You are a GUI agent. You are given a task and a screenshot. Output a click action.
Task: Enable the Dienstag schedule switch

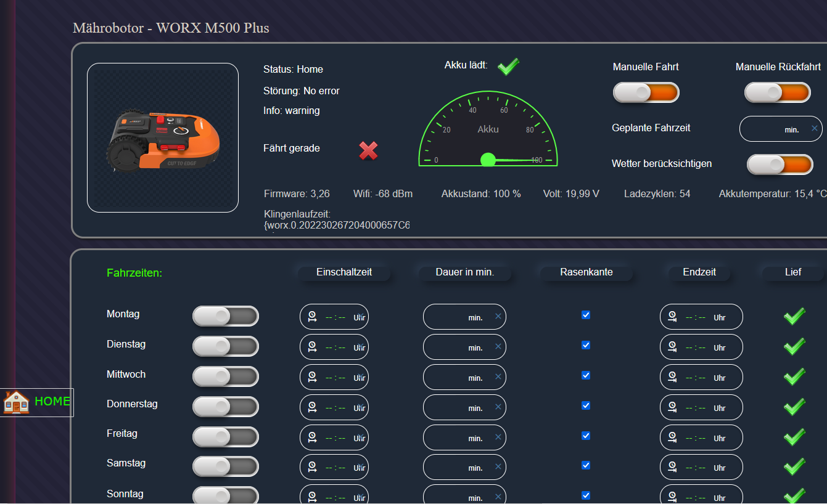pyautogui.click(x=226, y=346)
